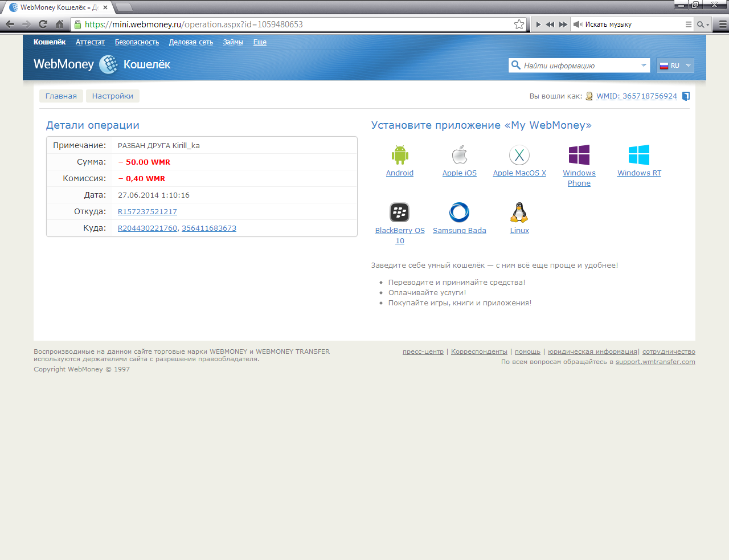Click the Найти информацию search field
The width and height of the screenshot is (729, 560).
tap(580, 66)
